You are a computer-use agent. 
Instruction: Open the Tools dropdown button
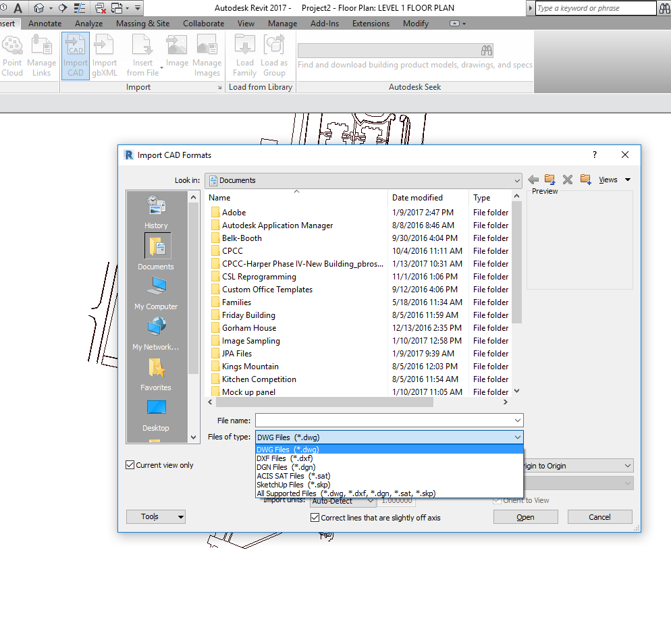156,516
